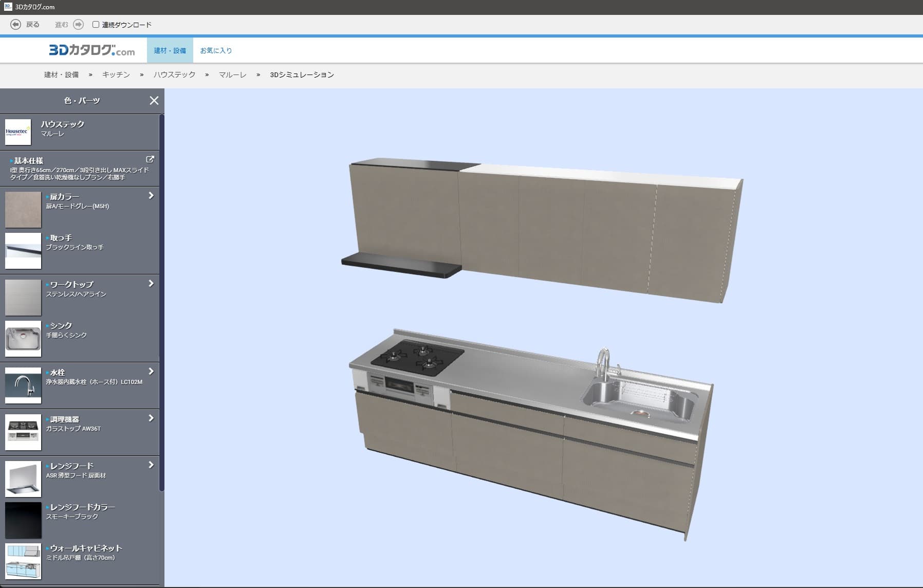This screenshot has height=588, width=923.
Task: Expand the 水栓 options chevron
Action: (151, 372)
